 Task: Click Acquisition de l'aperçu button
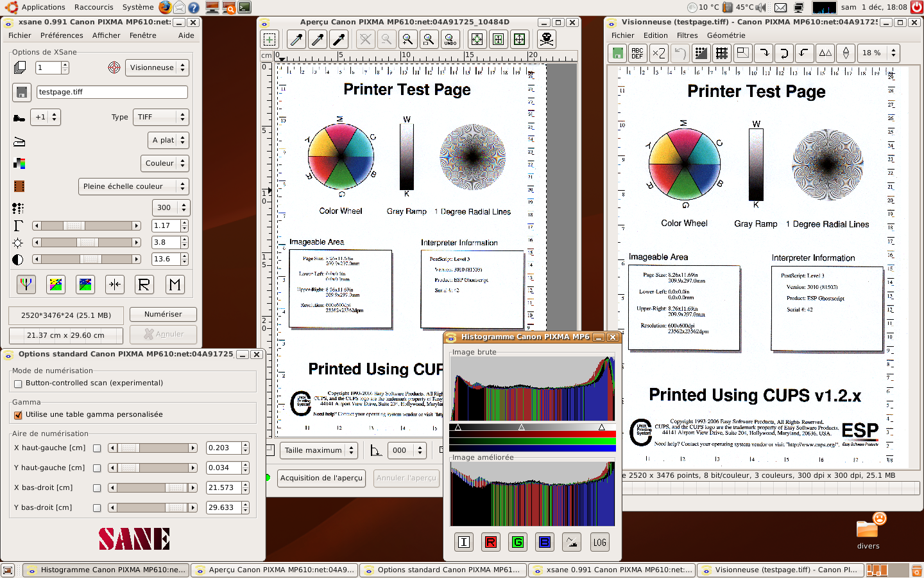(x=321, y=478)
